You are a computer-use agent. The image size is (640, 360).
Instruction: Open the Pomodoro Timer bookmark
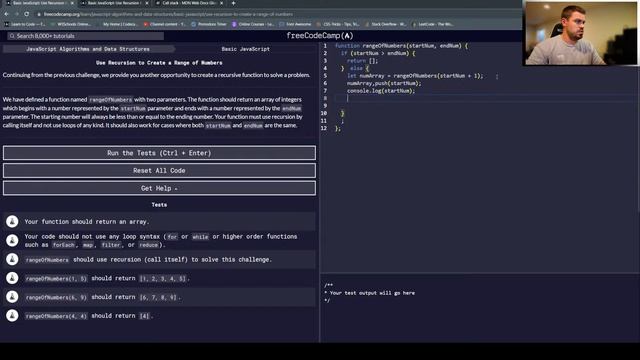pos(209,24)
